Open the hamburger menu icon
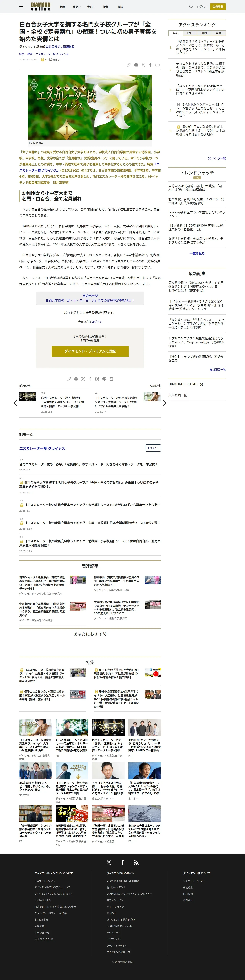This screenshot has width=245, height=980. pos(21,6)
